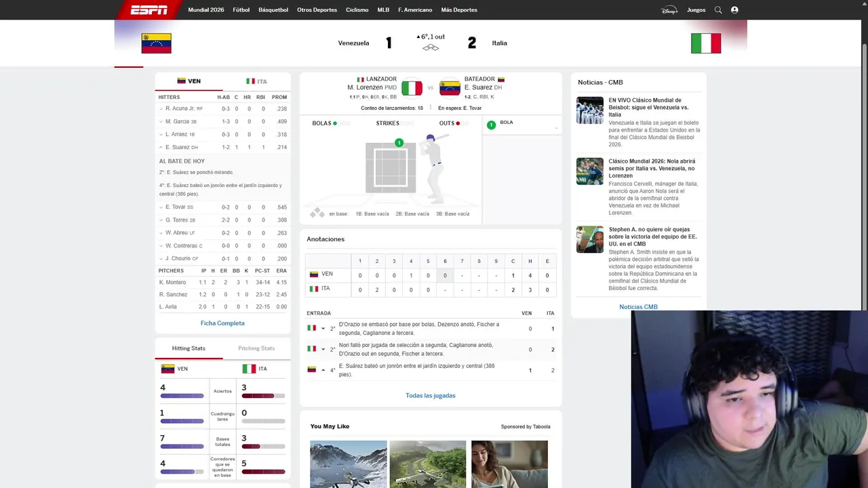Image resolution: width=868 pixels, height=488 pixels.
Task: Open thumbnail of Stephen A. article
Action: (x=590, y=239)
